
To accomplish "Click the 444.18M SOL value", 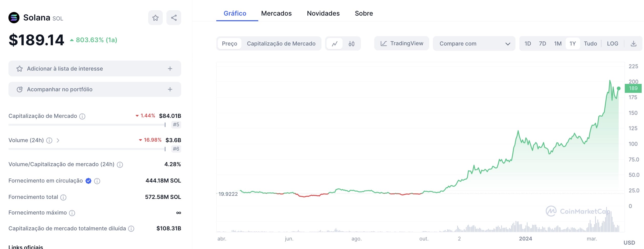I will [x=163, y=180].
